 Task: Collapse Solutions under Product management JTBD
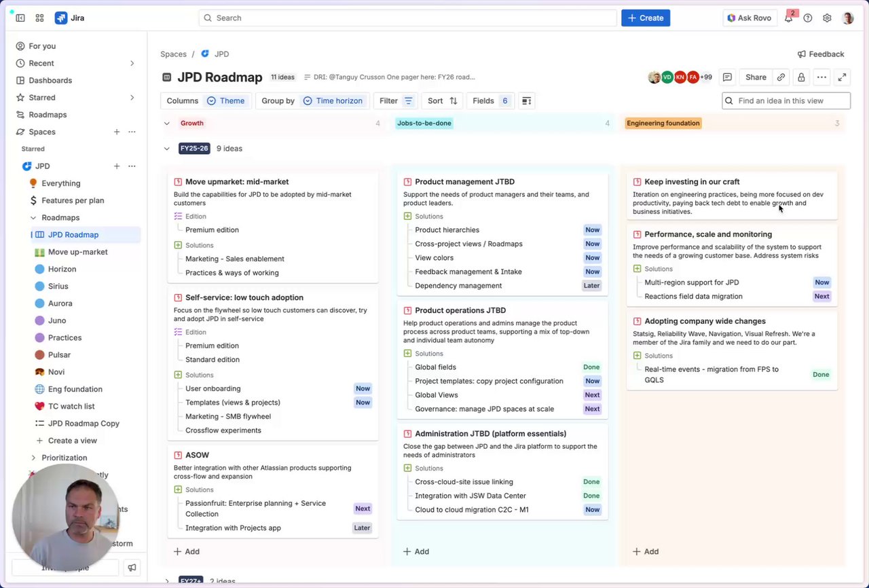point(407,217)
